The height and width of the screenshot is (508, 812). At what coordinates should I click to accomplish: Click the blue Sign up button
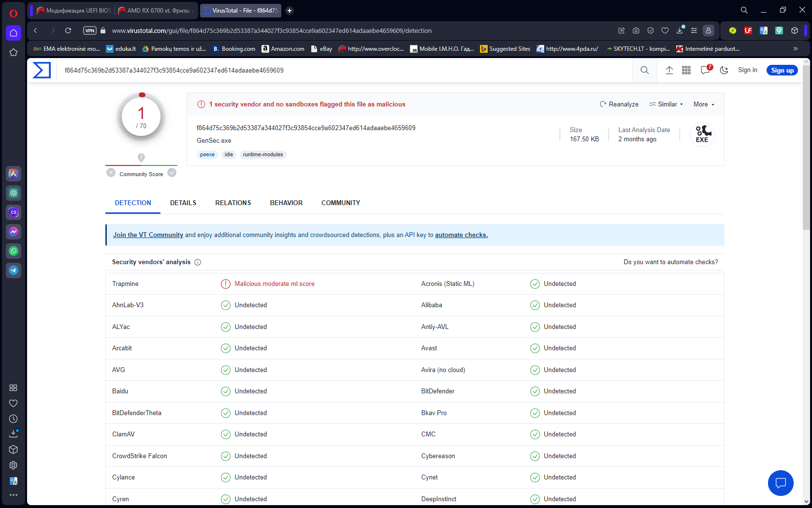(x=782, y=70)
